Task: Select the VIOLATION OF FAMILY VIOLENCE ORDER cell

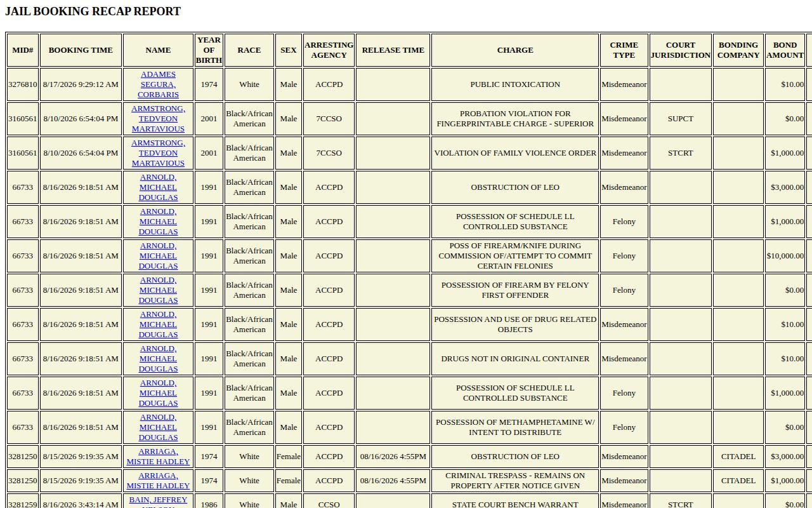Action: coord(515,153)
